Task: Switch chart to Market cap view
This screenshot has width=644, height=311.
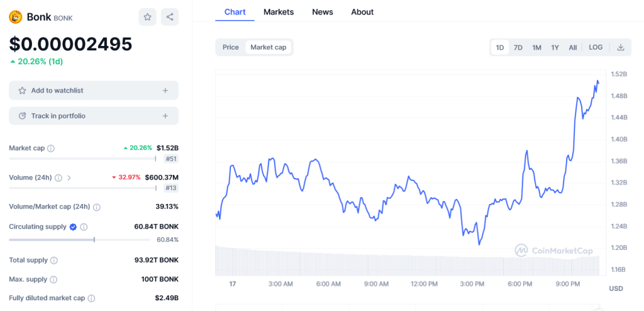Action: (x=268, y=47)
